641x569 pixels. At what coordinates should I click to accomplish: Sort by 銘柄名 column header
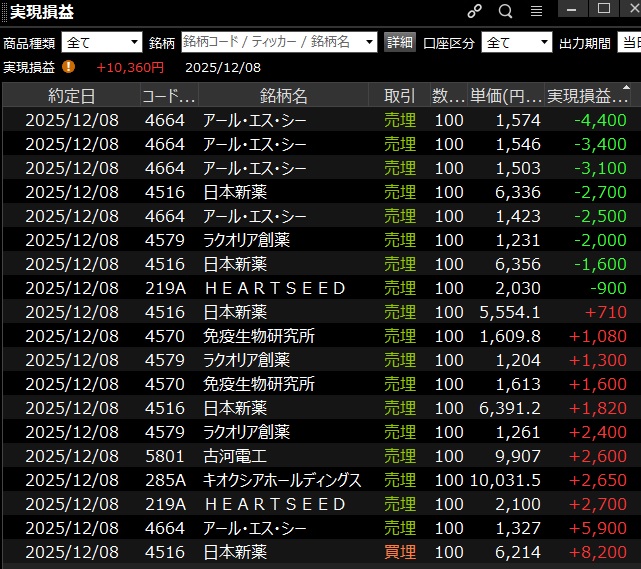point(284,96)
